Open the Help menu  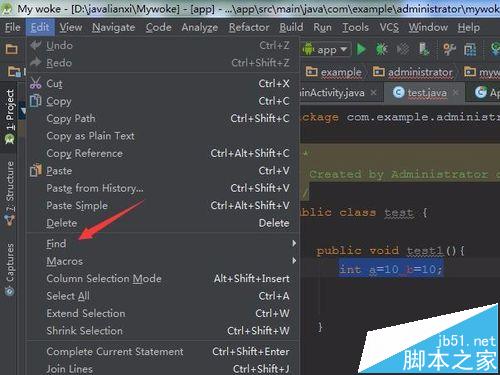(x=468, y=27)
